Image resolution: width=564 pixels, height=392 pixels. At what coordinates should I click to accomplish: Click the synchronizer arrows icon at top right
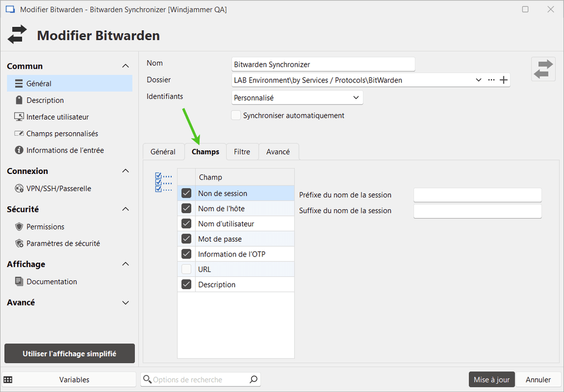point(543,69)
